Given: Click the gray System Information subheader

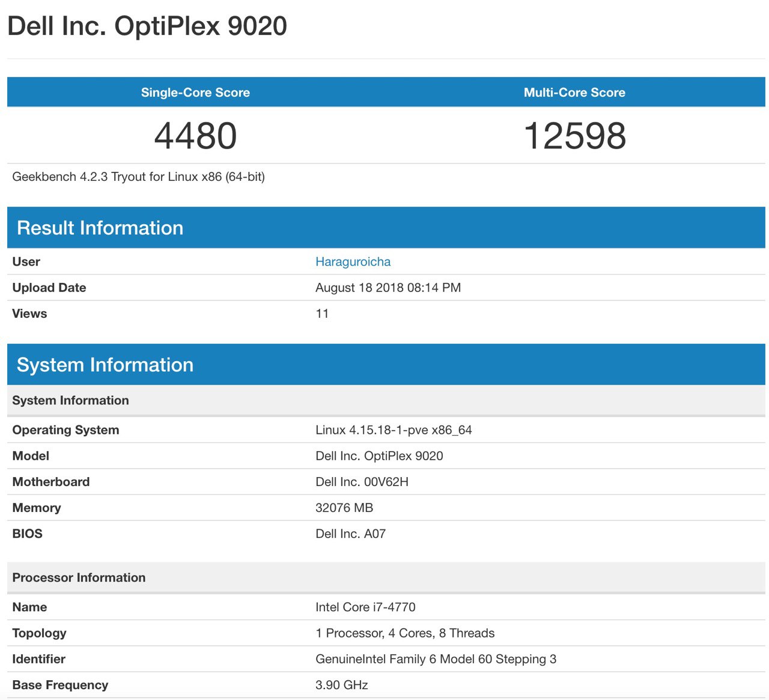Looking at the screenshot, I should (x=386, y=400).
